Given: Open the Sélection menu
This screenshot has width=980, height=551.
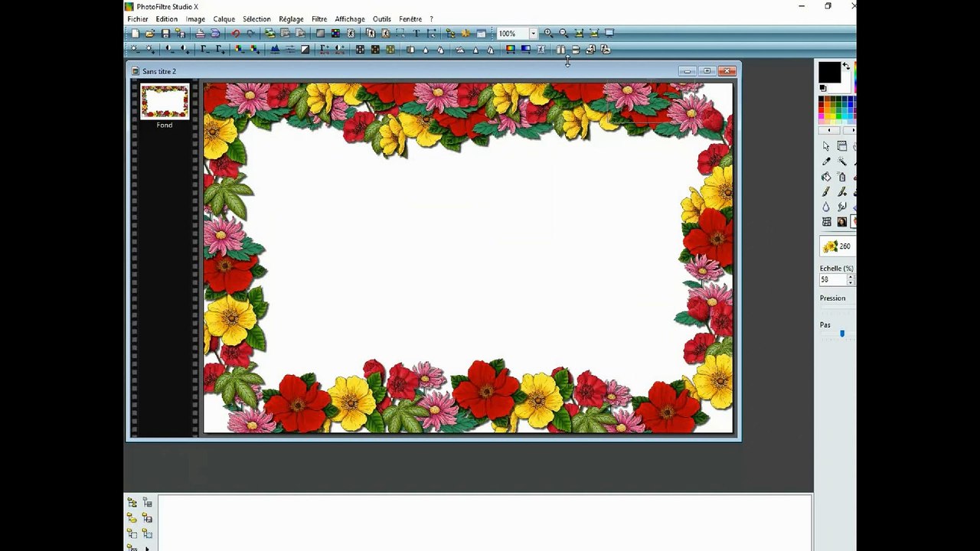Looking at the screenshot, I should point(256,19).
